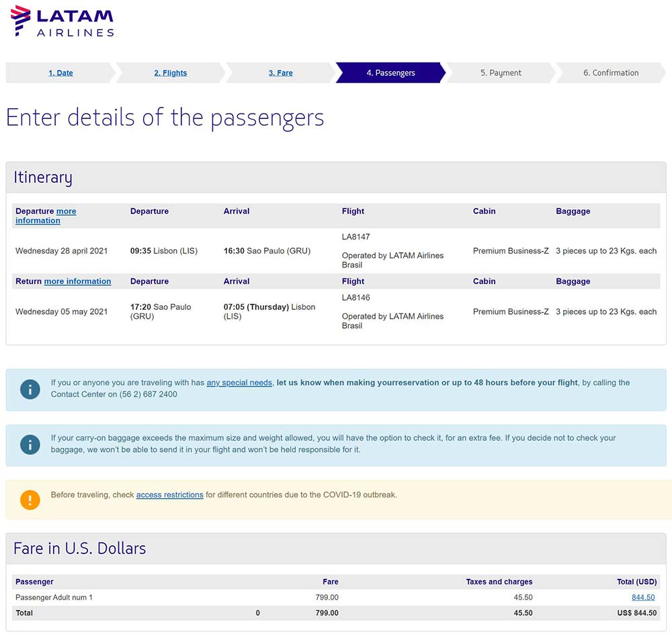Click the orange COVID-19 warning icon

[30, 500]
